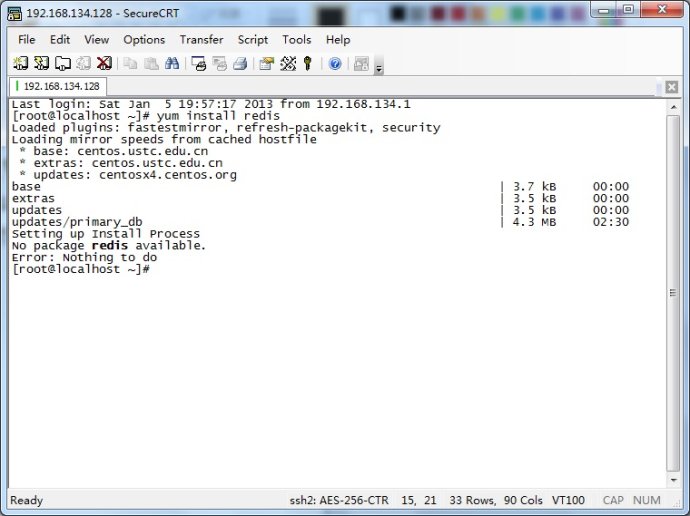The image size is (690, 516).
Task: Minimize the SecureCRT window
Action: [604, 10]
